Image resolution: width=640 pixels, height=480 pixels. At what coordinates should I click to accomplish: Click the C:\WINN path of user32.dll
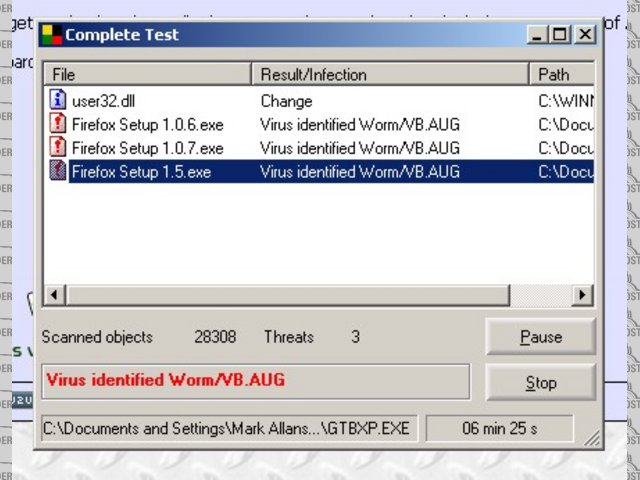pyautogui.click(x=566, y=101)
